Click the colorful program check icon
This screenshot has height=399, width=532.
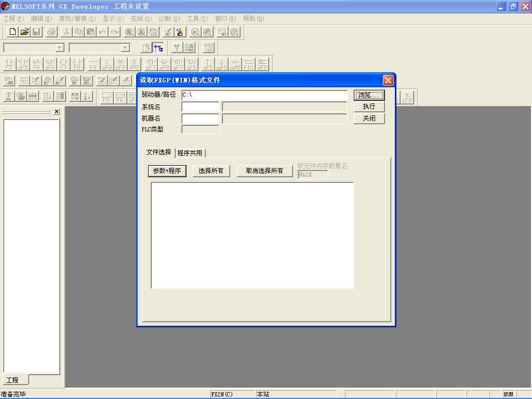[180, 32]
